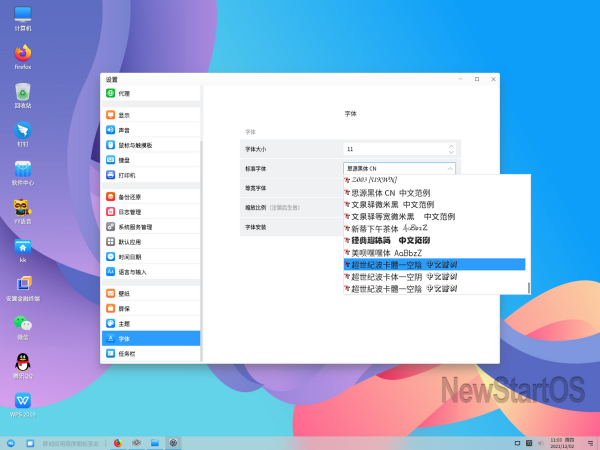The height and width of the screenshot is (450, 600).
Task: Click the 字体安装 row label
Action: (x=256, y=227)
